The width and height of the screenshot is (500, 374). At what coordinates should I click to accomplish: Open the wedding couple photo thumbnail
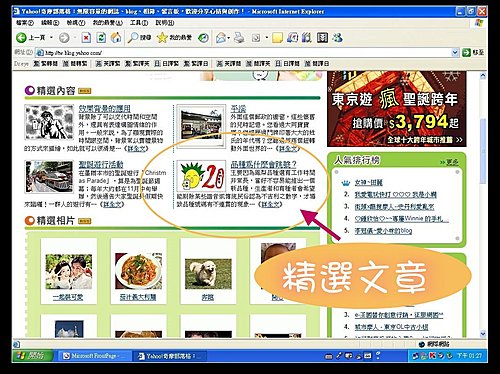[69, 271]
